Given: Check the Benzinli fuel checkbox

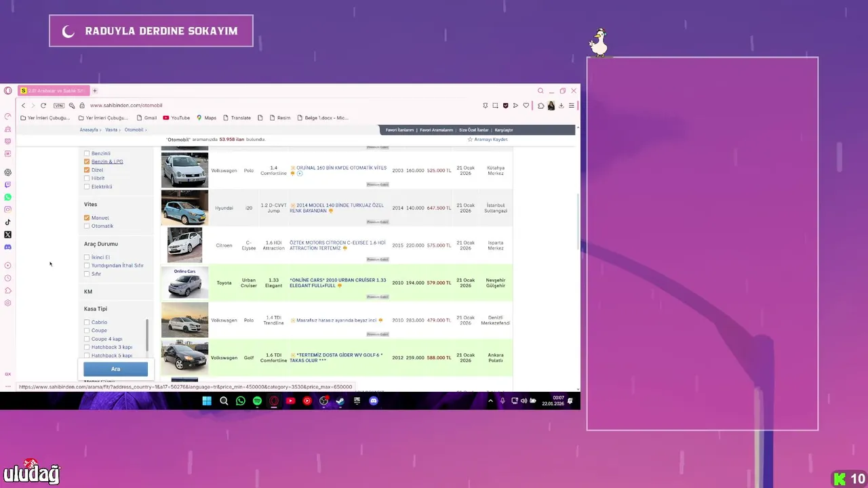Looking at the screenshot, I should (x=87, y=153).
